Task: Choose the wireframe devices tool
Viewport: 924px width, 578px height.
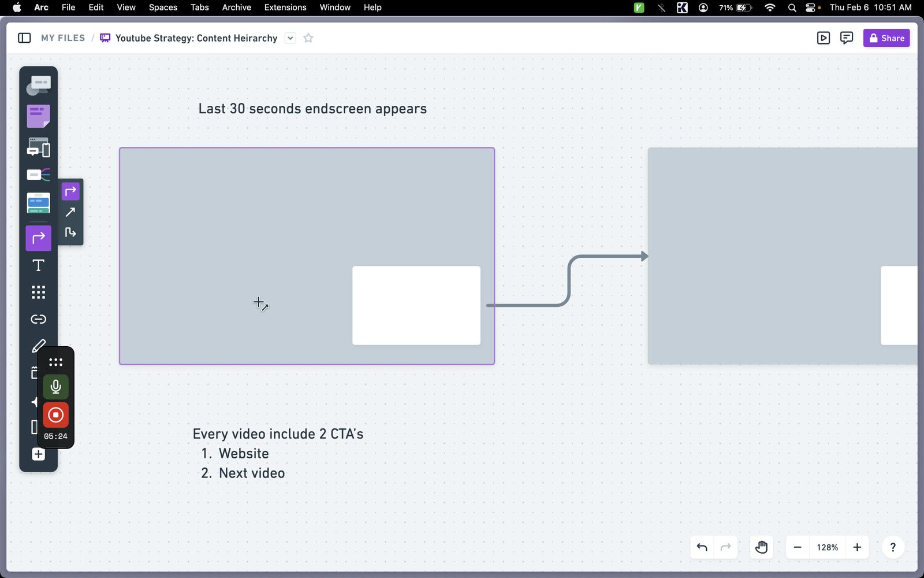Action: click(38, 147)
